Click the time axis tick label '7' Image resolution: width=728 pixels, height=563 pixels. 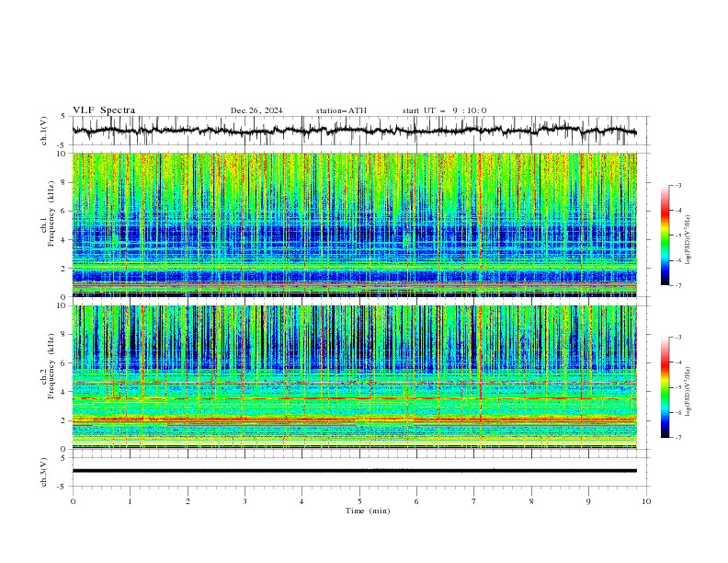(x=474, y=501)
